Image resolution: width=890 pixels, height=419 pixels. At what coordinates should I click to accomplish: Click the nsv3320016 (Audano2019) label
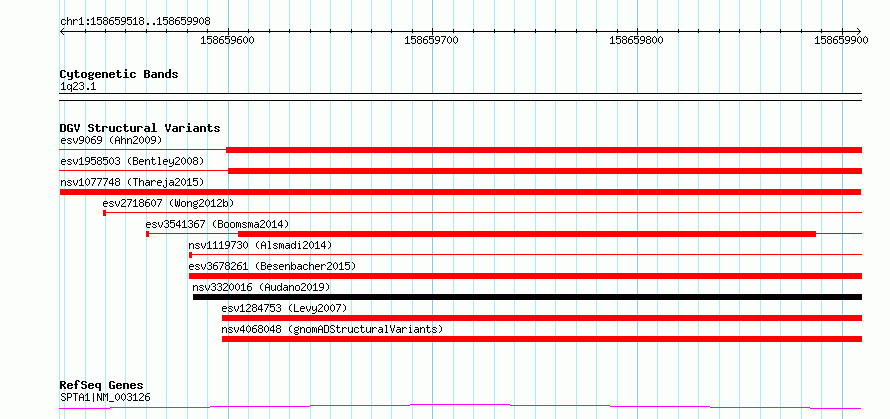coord(261,287)
